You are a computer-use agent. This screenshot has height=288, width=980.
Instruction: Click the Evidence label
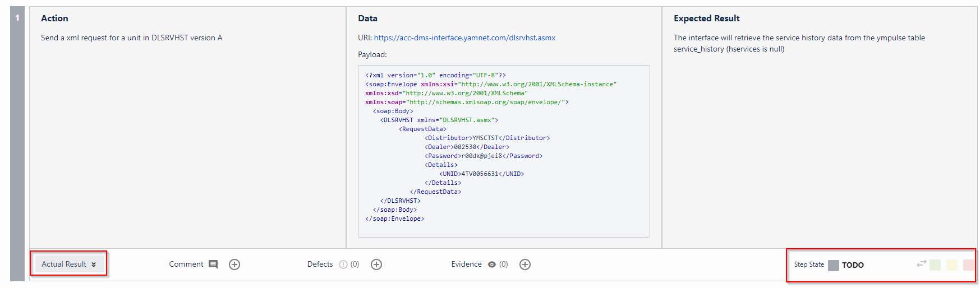pyautogui.click(x=466, y=264)
